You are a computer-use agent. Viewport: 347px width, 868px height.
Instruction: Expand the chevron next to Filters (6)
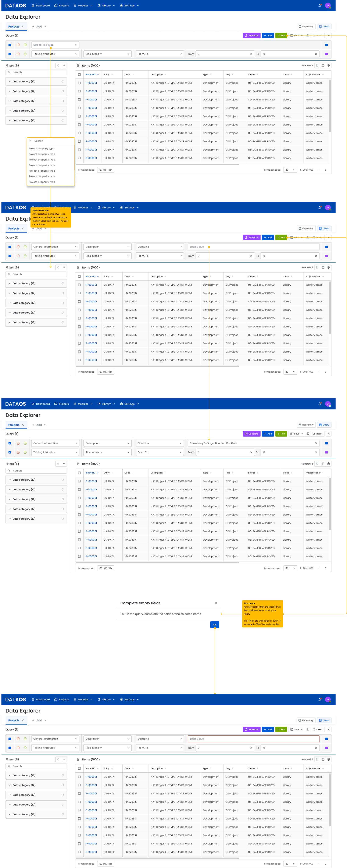[64, 759]
